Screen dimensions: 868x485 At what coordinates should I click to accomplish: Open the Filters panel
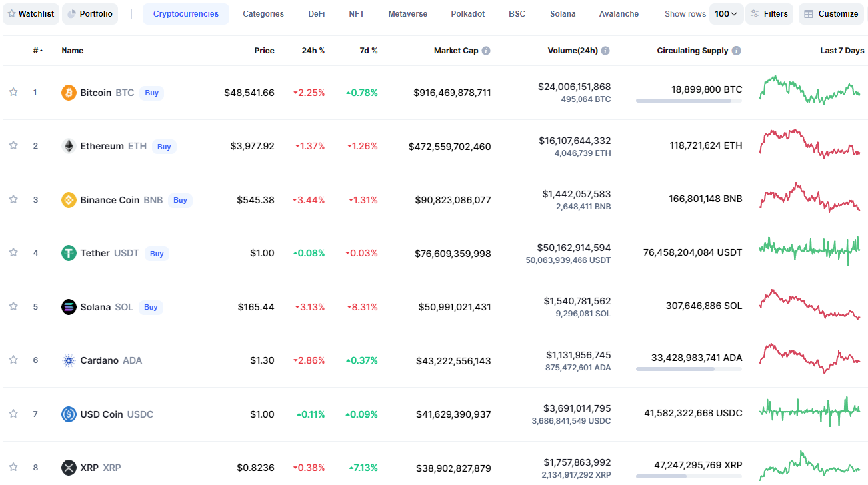point(769,14)
